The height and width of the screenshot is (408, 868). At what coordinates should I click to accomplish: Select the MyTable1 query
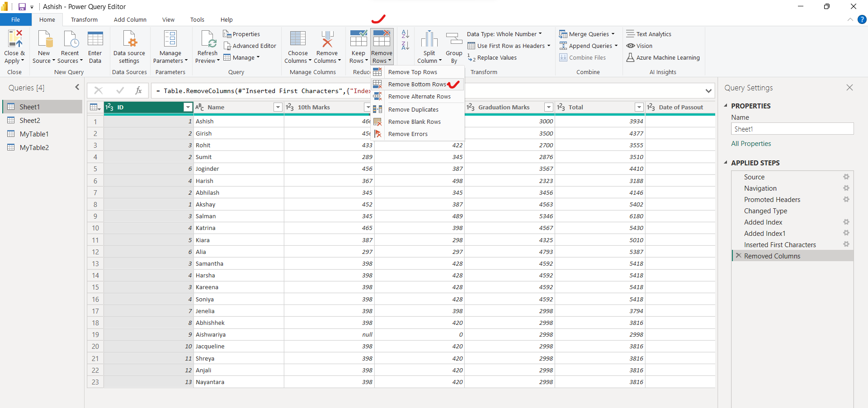[x=34, y=134]
